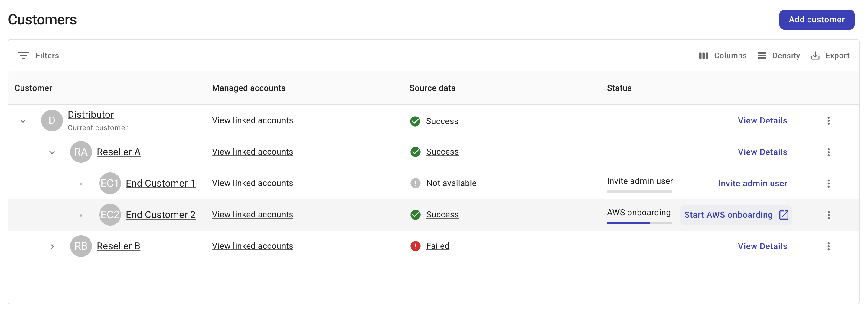Click the grey not-available icon for End Customer 1
Image resolution: width=868 pixels, height=311 pixels.
click(415, 184)
